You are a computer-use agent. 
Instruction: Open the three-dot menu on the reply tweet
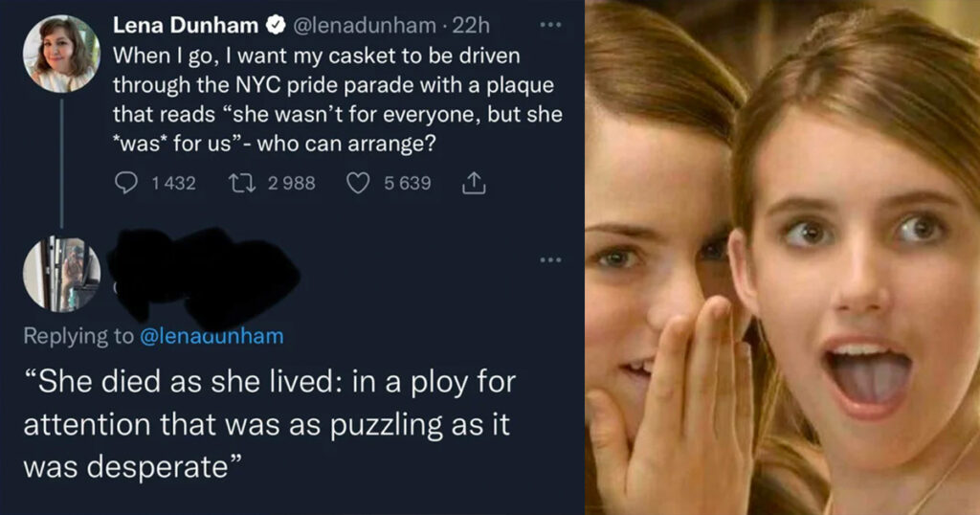pos(550,259)
